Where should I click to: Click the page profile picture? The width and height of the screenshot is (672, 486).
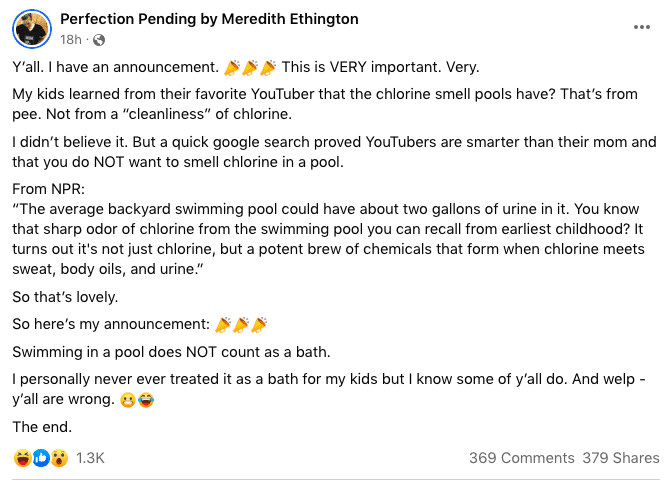(32, 29)
